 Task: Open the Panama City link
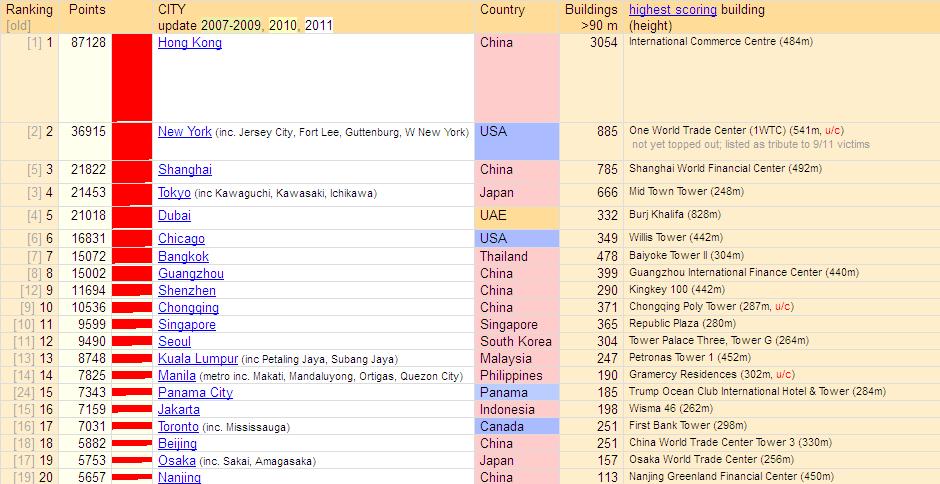click(195, 393)
